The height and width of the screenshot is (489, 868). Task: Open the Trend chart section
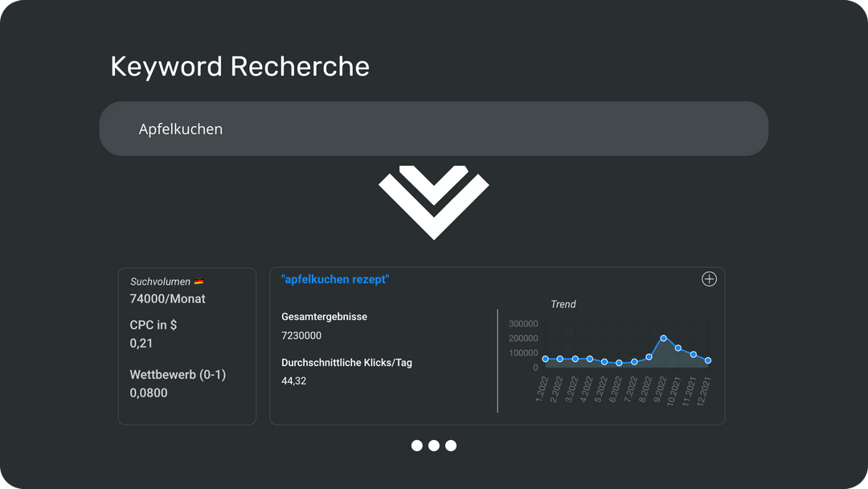tap(563, 304)
